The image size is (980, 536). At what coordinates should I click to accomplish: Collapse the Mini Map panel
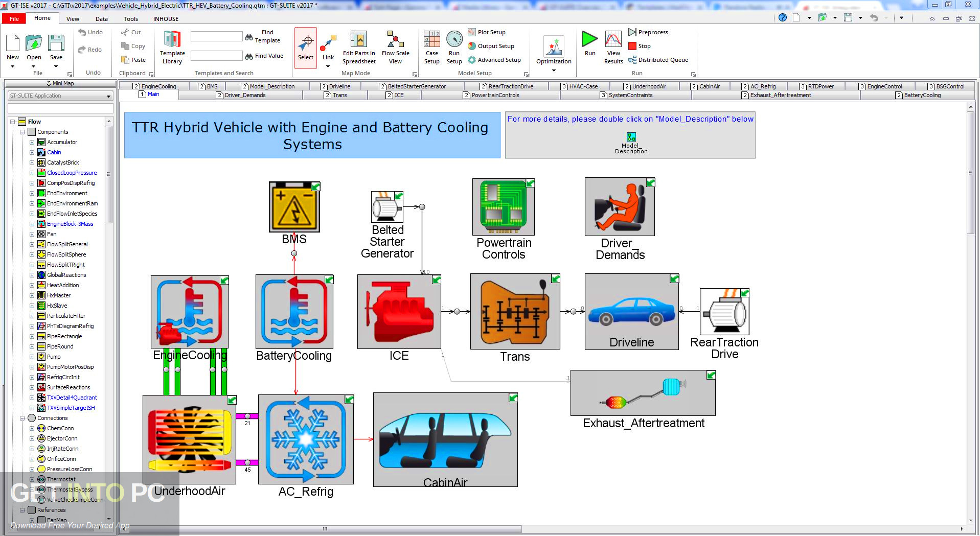coord(60,83)
